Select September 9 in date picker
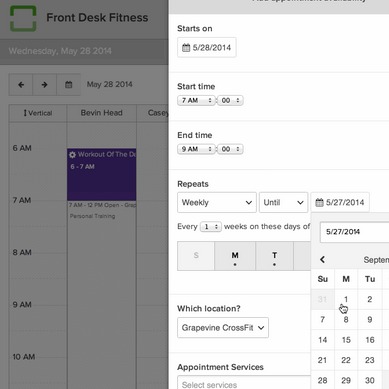This screenshot has height=389, width=389. click(370, 320)
